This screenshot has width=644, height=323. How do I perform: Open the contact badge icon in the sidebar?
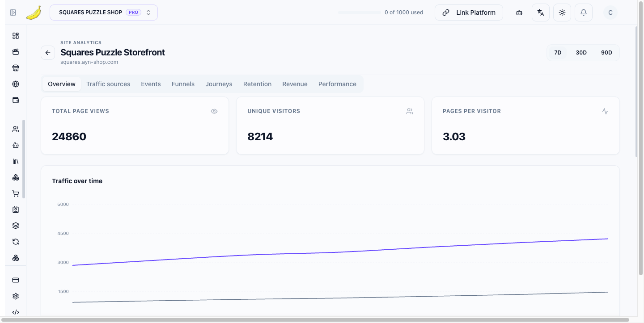tap(16, 210)
